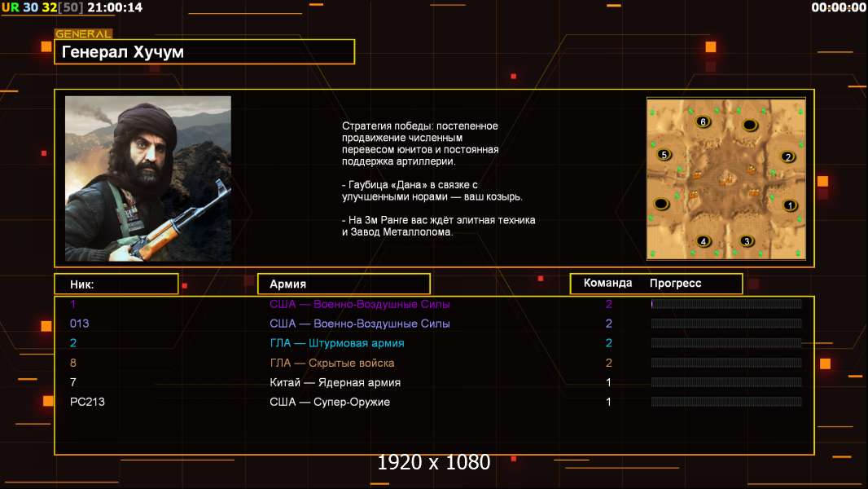Select player nickname 013
Viewport: 868px width, 489px height.
click(79, 324)
